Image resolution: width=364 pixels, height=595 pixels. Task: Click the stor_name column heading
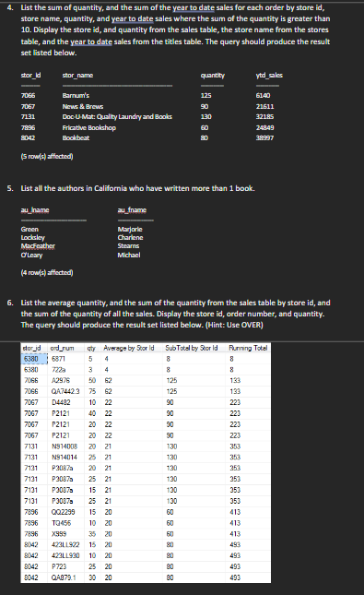tap(77, 75)
